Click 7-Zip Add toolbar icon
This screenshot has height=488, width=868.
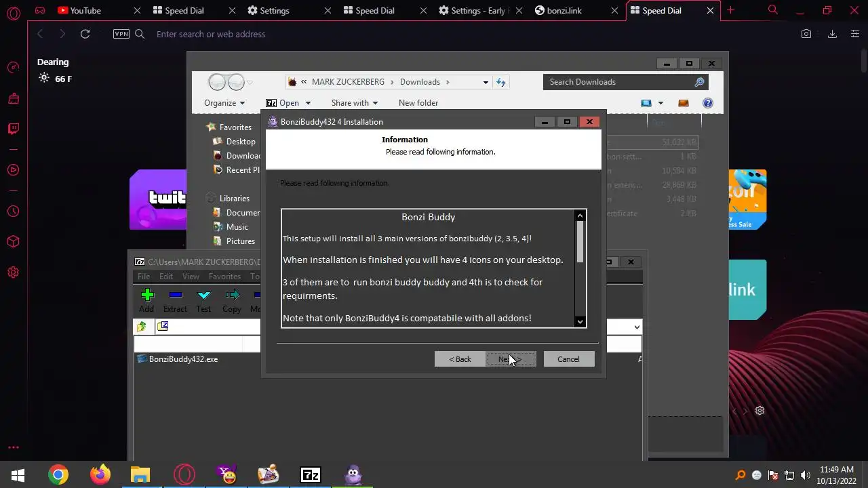point(146,300)
